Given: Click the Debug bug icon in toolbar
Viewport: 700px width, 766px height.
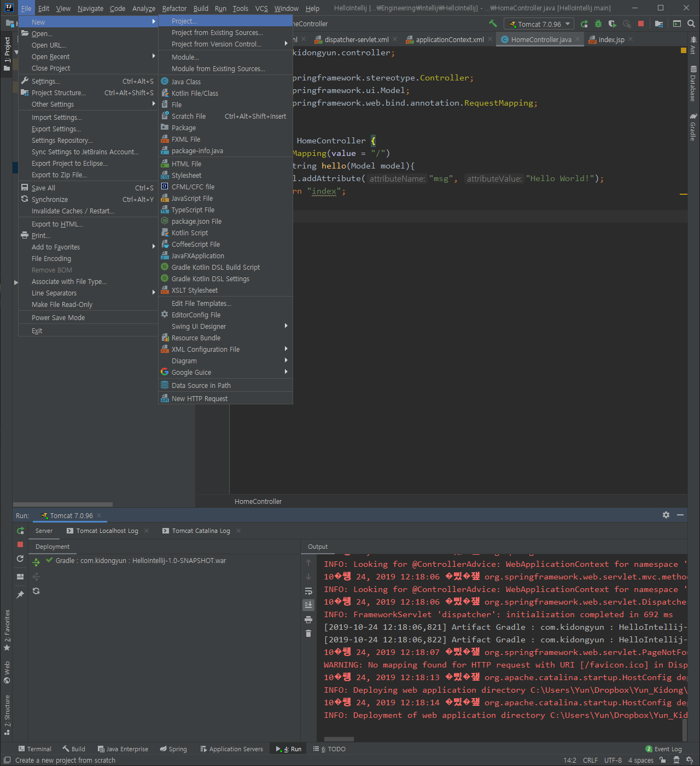Looking at the screenshot, I should (x=598, y=24).
